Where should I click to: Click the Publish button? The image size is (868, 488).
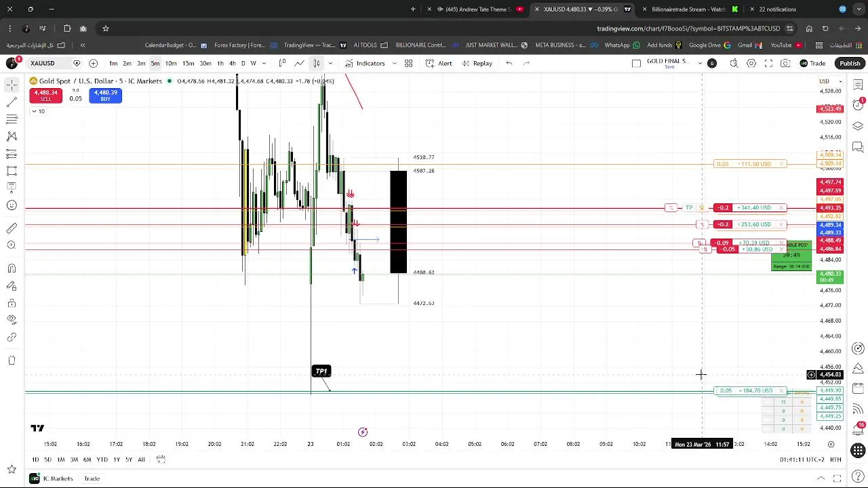[850, 63]
